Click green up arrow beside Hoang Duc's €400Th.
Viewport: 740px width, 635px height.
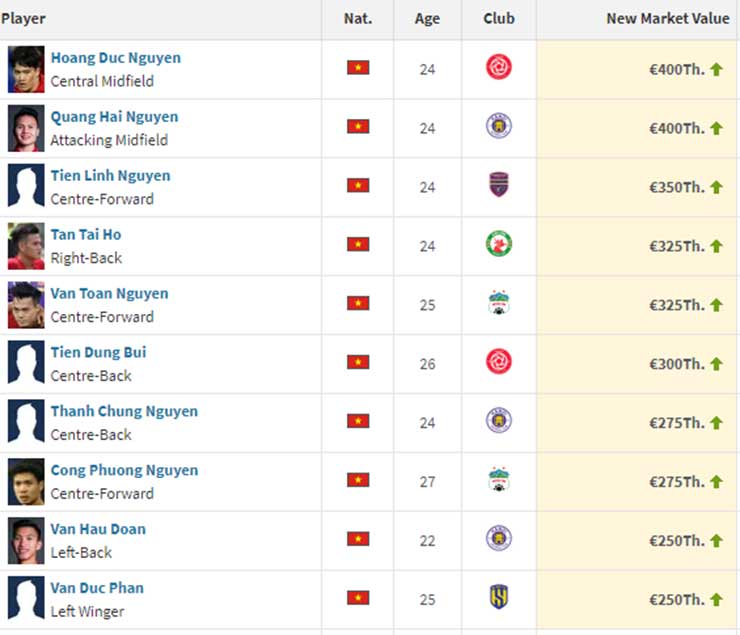716,69
